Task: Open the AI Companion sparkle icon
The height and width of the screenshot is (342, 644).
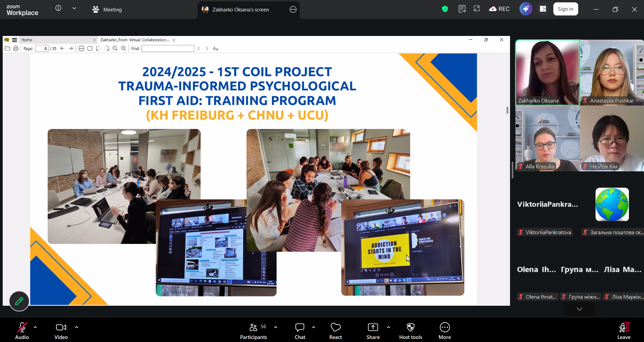Action: (526, 9)
